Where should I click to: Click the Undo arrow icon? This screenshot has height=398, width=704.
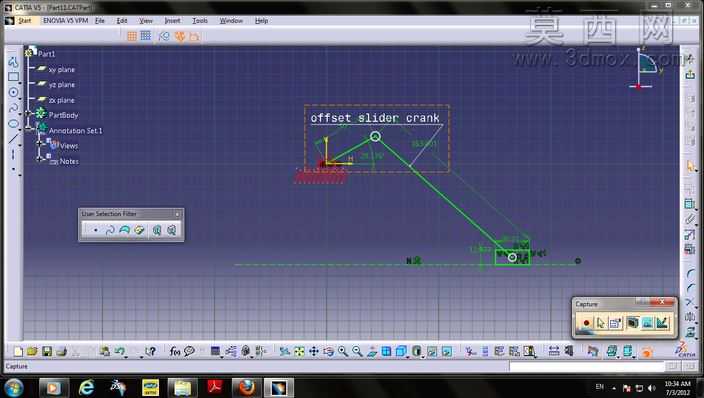119,351
